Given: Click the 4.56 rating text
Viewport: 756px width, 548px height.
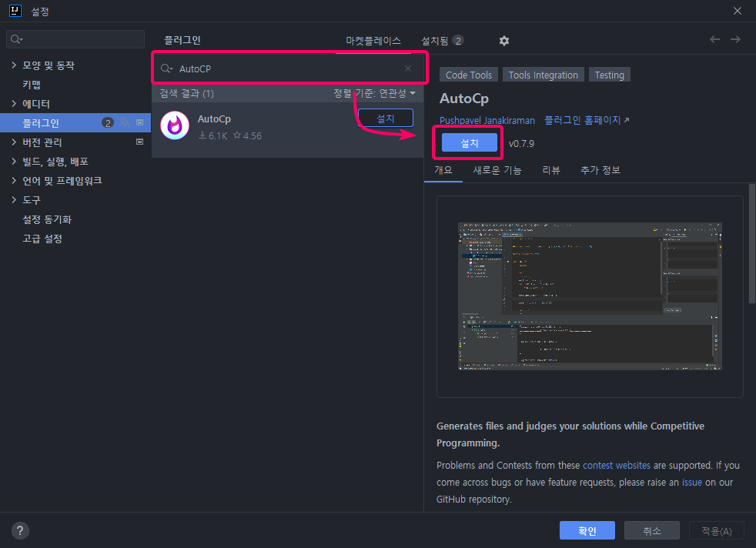Looking at the screenshot, I should pyautogui.click(x=253, y=136).
